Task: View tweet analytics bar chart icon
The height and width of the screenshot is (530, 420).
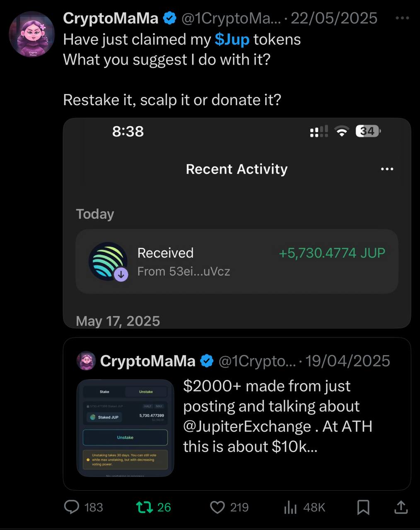Action: point(290,507)
